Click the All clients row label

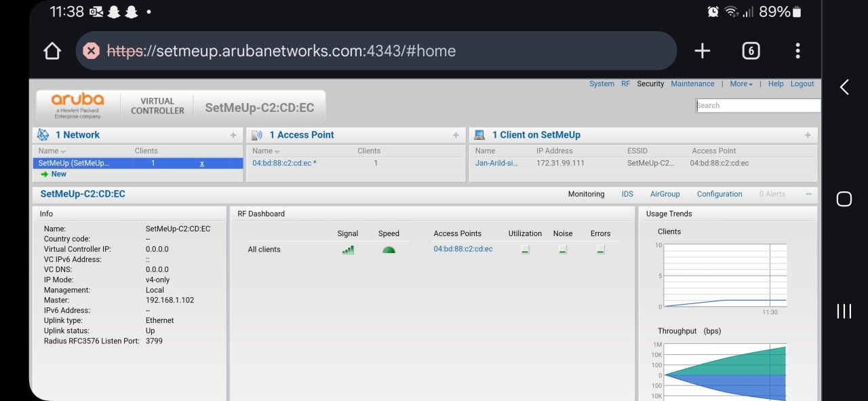(264, 250)
